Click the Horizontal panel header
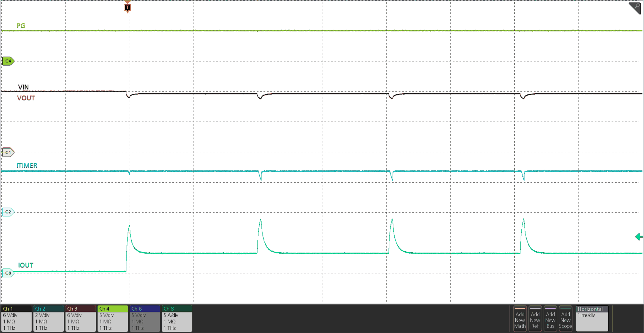The height and width of the screenshot is (333, 644). tap(592, 309)
